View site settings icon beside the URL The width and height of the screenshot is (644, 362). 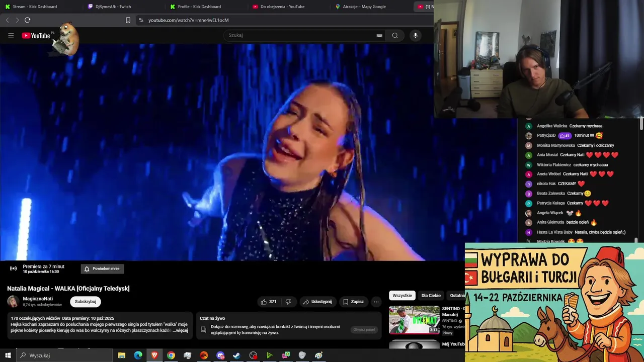point(141,20)
